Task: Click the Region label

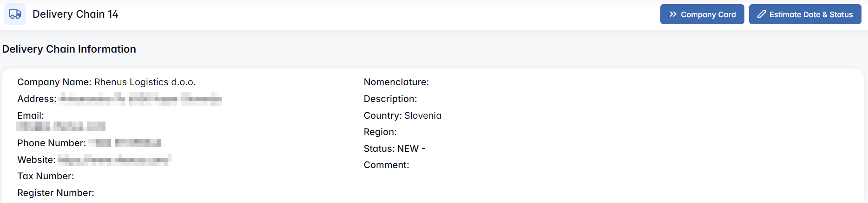Action: coord(380,132)
